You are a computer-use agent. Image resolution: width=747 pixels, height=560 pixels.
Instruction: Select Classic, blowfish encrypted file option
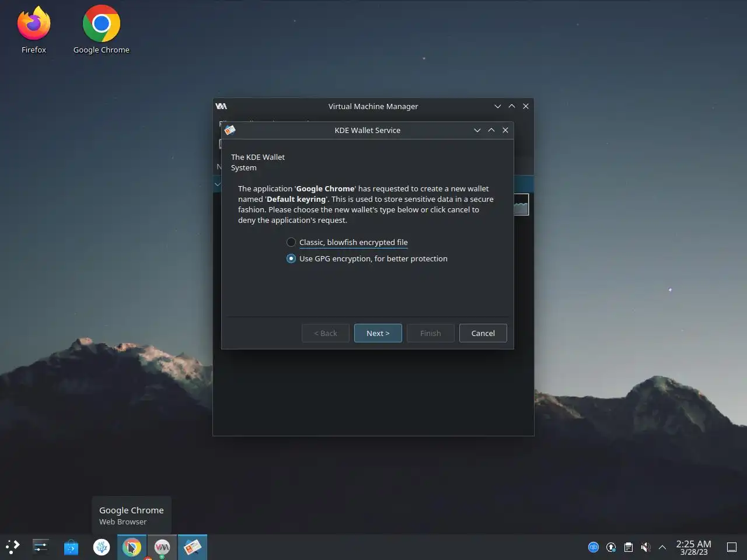347,242
